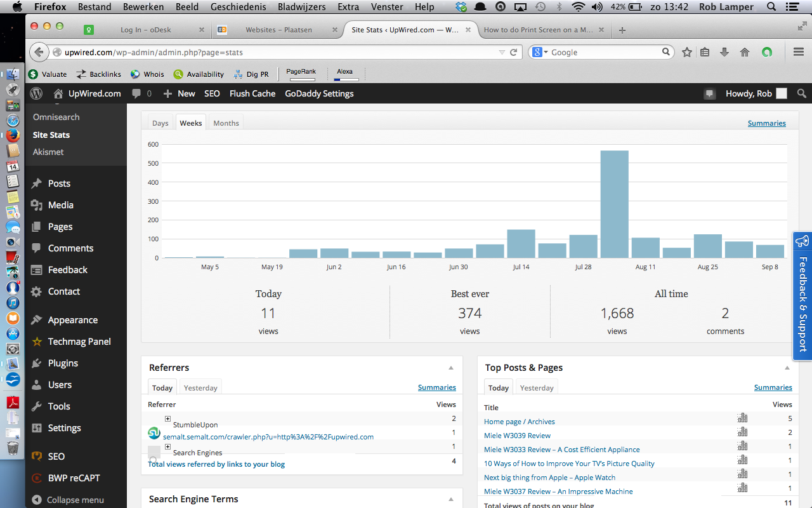The width and height of the screenshot is (812, 508).
Task: Select the Weeks chart tab
Action: pyautogui.click(x=191, y=123)
